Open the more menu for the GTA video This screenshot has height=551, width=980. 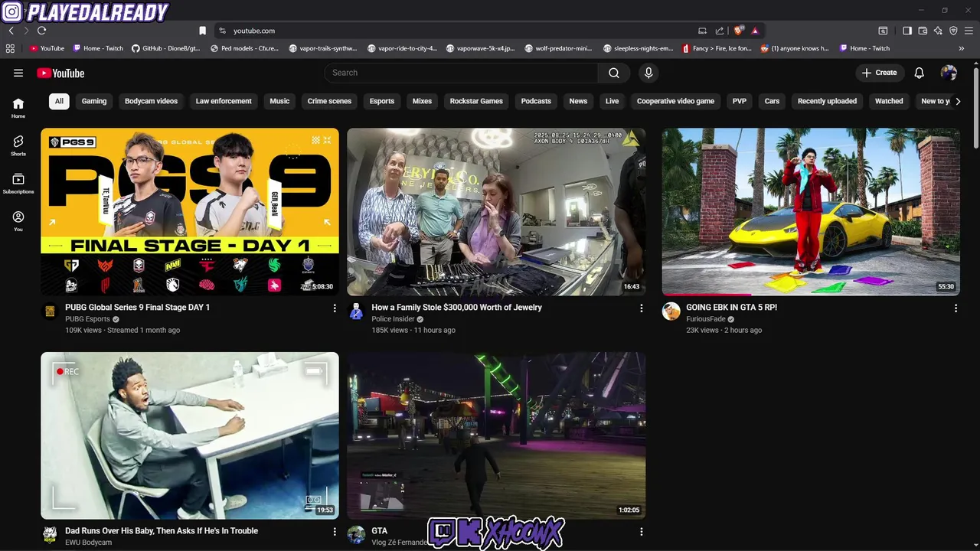pos(641,531)
